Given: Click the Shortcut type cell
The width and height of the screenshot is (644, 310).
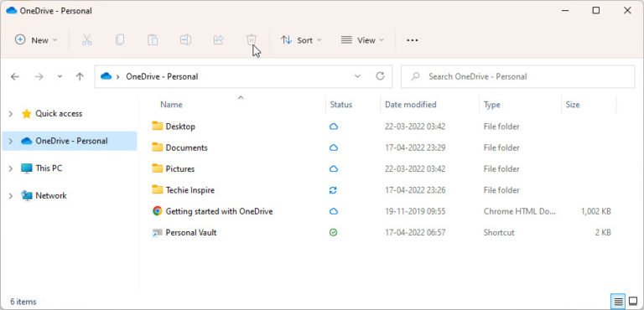Looking at the screenshot, I should (499, 232).
